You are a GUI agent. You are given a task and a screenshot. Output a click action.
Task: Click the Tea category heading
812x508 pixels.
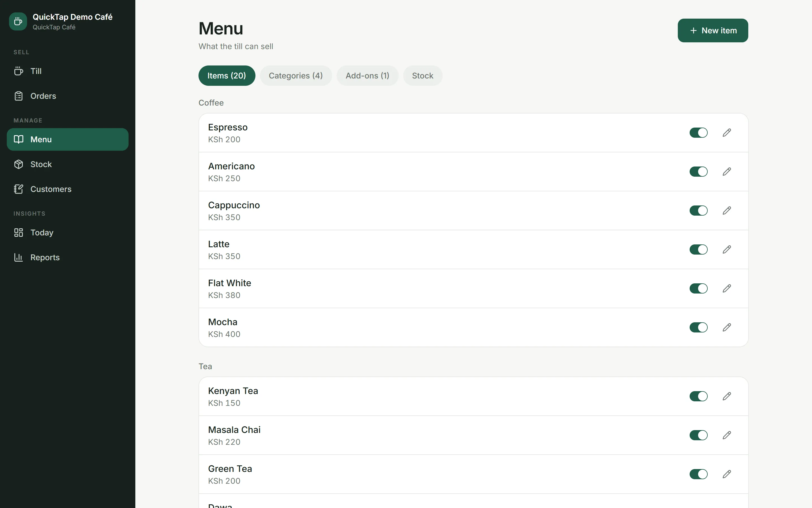pos(205,367)
